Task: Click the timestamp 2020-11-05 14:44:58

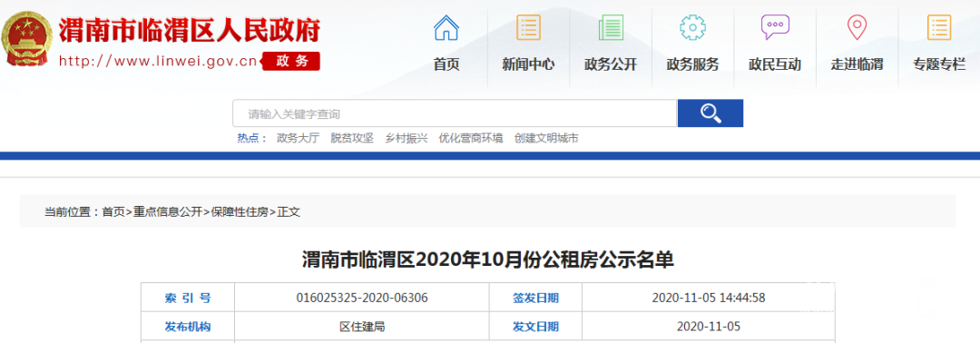Action: click(x=708, y=298)
